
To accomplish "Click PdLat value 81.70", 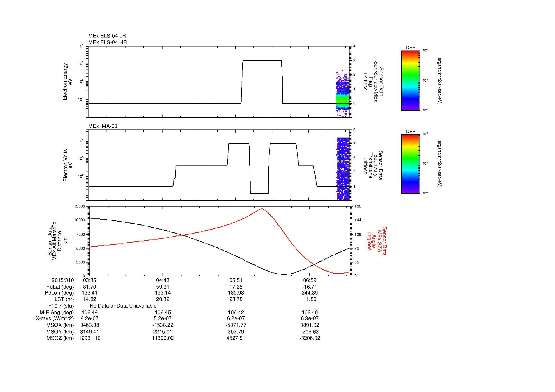I will pos(89,287).
